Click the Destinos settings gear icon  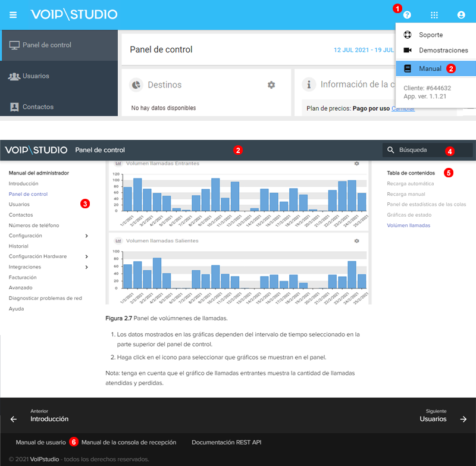[x=271, y=85]
